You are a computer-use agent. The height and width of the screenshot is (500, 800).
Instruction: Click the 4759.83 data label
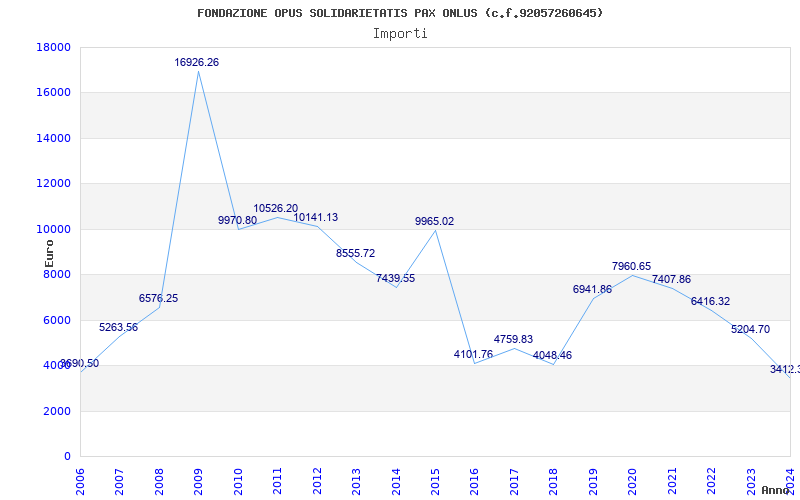513,339
